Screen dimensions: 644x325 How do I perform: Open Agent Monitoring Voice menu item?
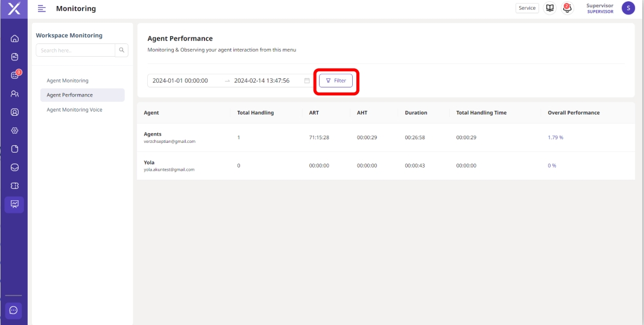click(74, 110)
